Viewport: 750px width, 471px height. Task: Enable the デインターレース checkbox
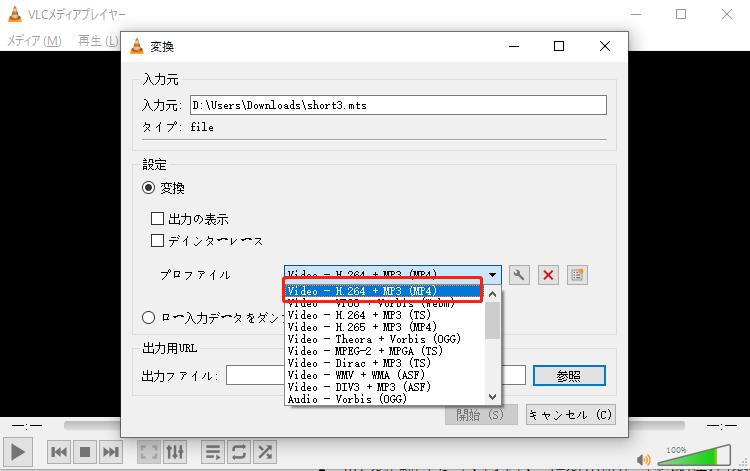point(157,241)
